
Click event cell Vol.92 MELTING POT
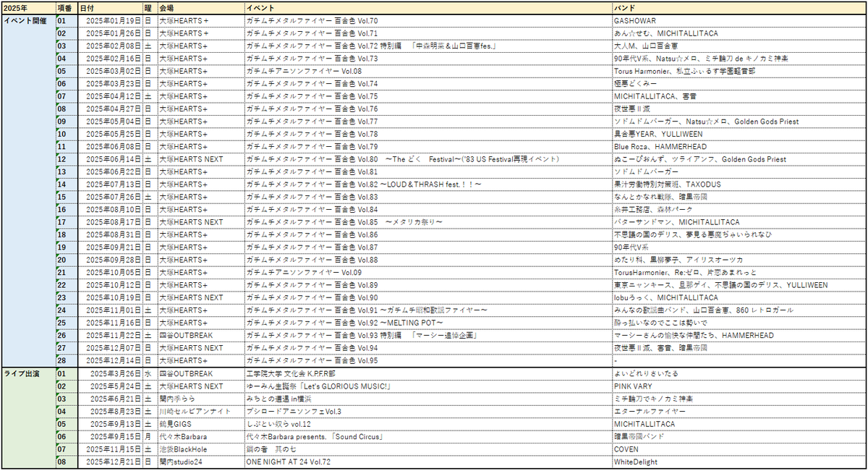pyautogui.click(x=427, y=323)
